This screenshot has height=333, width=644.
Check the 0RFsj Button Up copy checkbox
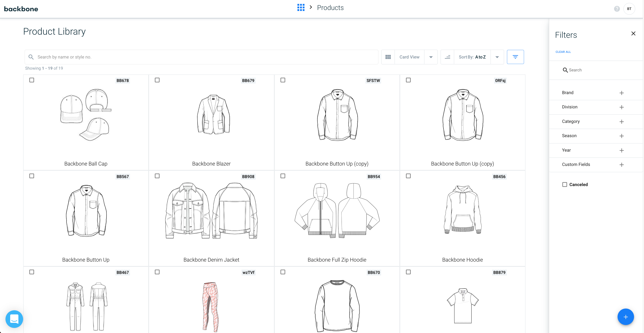click(x=408, y=80)
